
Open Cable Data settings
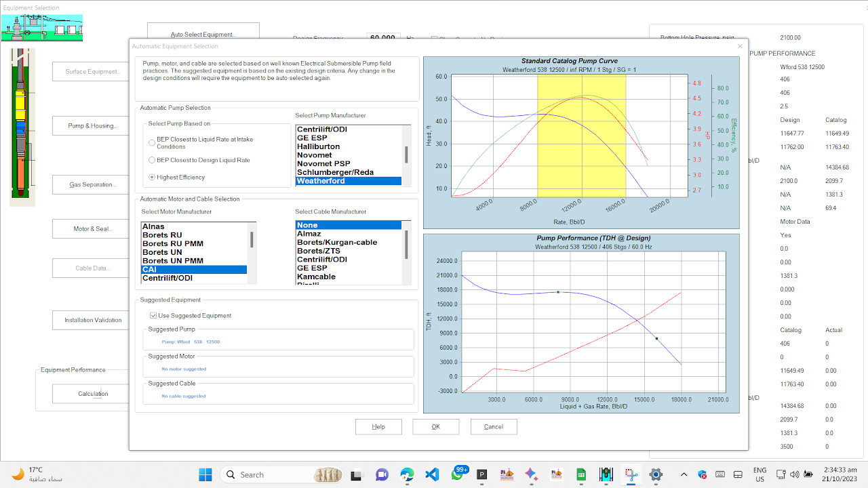point(92,268)
